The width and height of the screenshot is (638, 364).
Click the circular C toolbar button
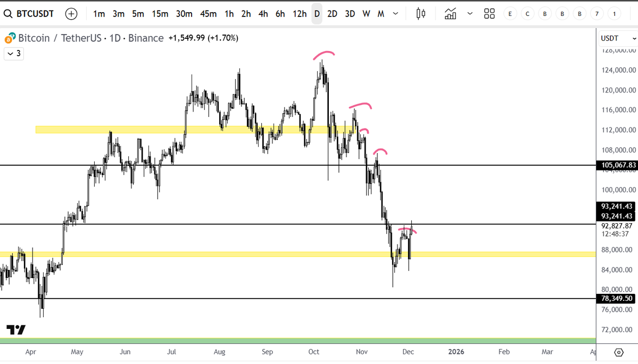tap(527, 14)
